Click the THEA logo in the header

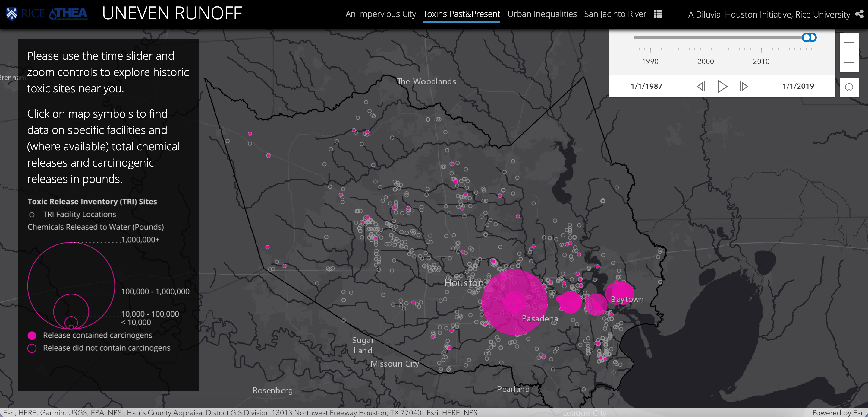coord(68,14)
